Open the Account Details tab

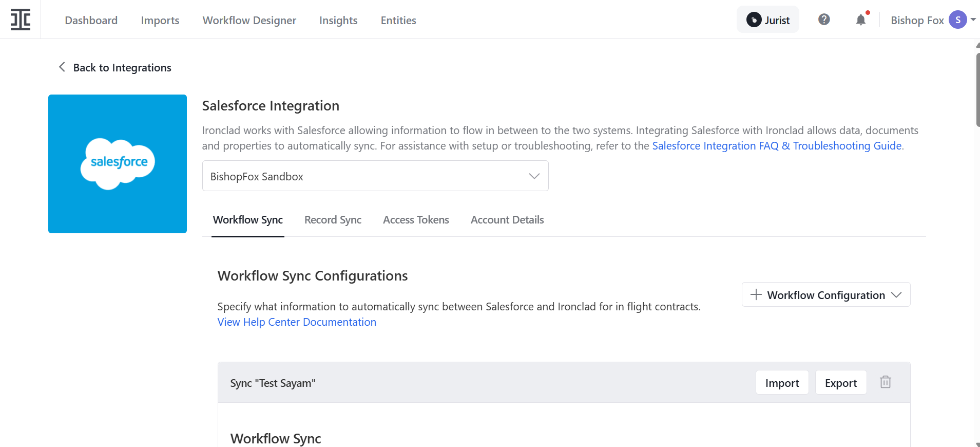click(507, 220)
